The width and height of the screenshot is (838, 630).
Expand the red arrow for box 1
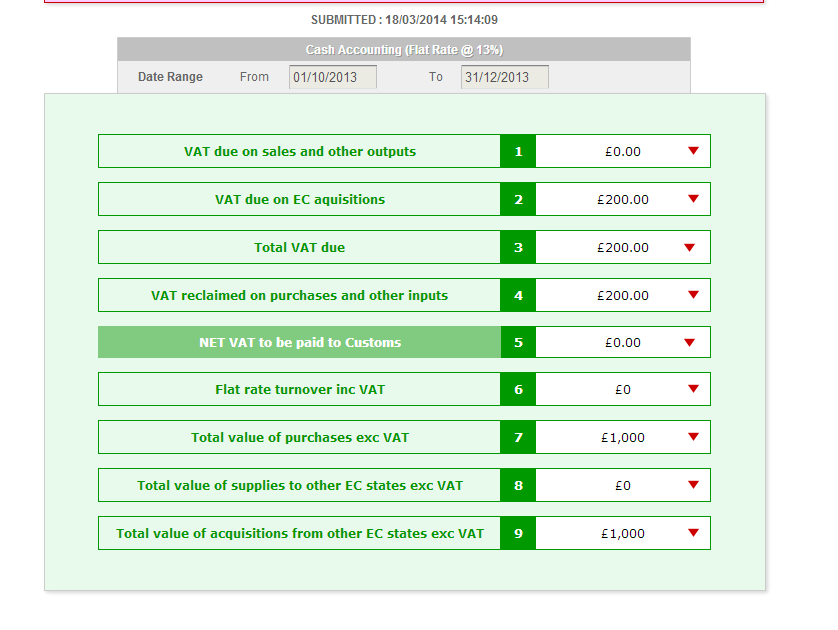click(x=693, y=151)
